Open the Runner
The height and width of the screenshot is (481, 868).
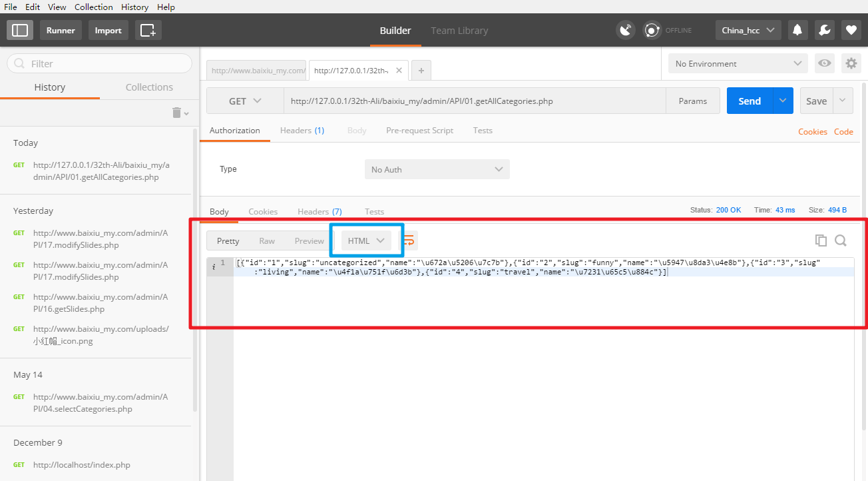coord(61,29)
